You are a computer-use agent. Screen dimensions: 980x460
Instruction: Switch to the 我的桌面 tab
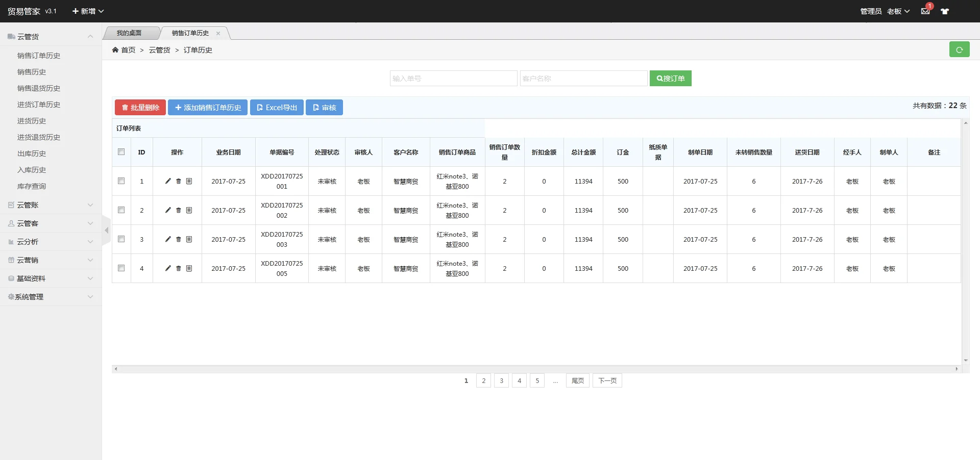(x=129, y=33)
